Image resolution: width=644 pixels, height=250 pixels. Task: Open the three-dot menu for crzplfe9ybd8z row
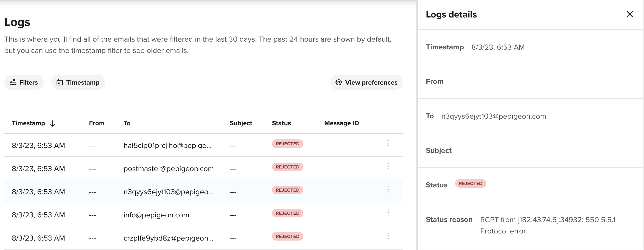coord(388,236)
